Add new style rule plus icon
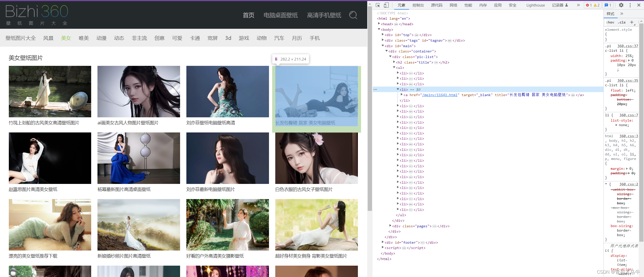This screenshot has height=277, width=644. point(632,22)
